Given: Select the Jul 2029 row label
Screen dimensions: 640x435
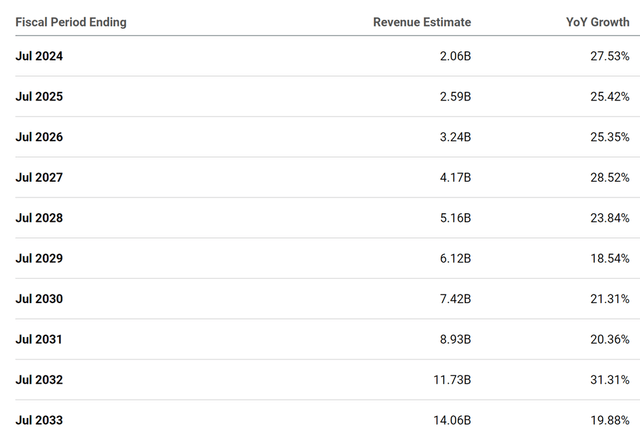Looking at the screenshot, I should click(39, 258).
